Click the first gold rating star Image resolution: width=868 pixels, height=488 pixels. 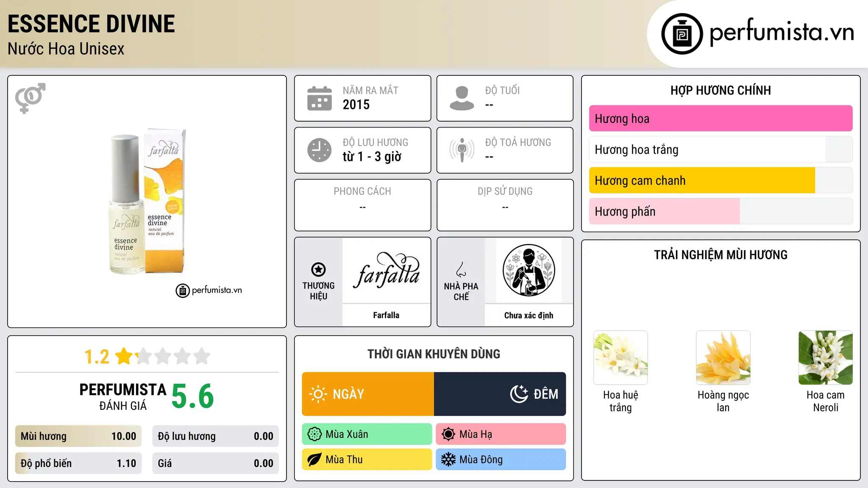124,356
